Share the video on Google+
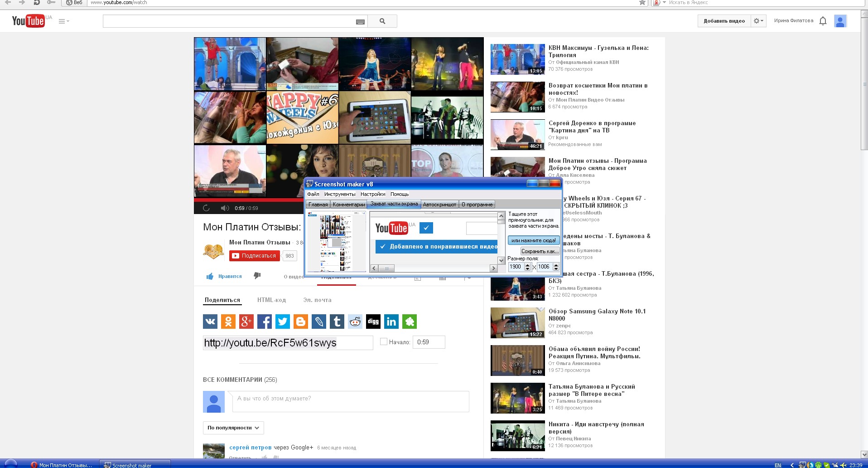Viewport: 868px width, 468px height. pyautogui.click(x=246, y=322)
